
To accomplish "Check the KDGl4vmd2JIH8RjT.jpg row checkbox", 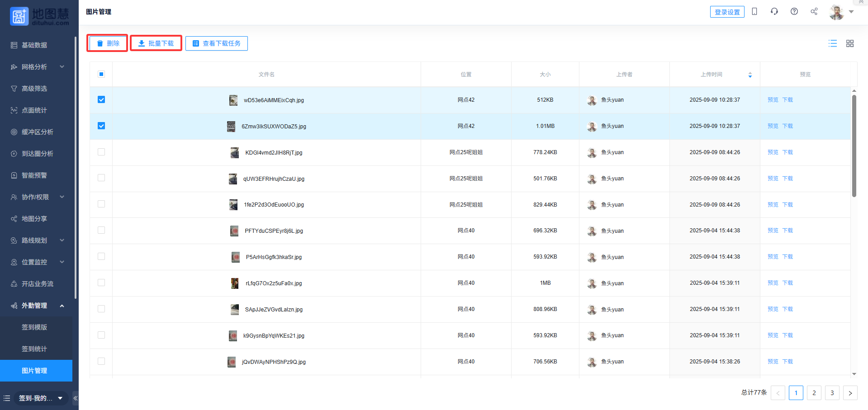I will pos(101,152).
